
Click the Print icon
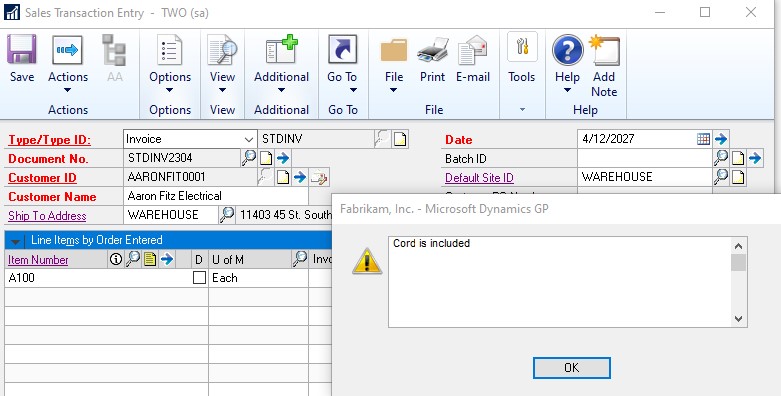432,58
